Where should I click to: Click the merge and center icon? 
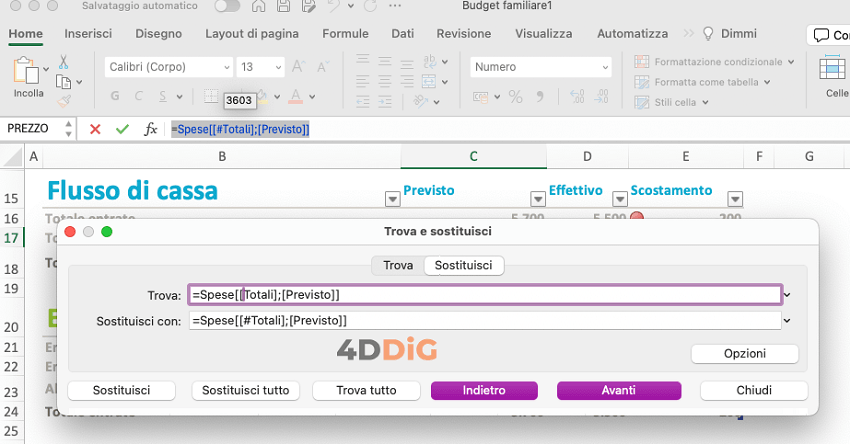[429, 81]
